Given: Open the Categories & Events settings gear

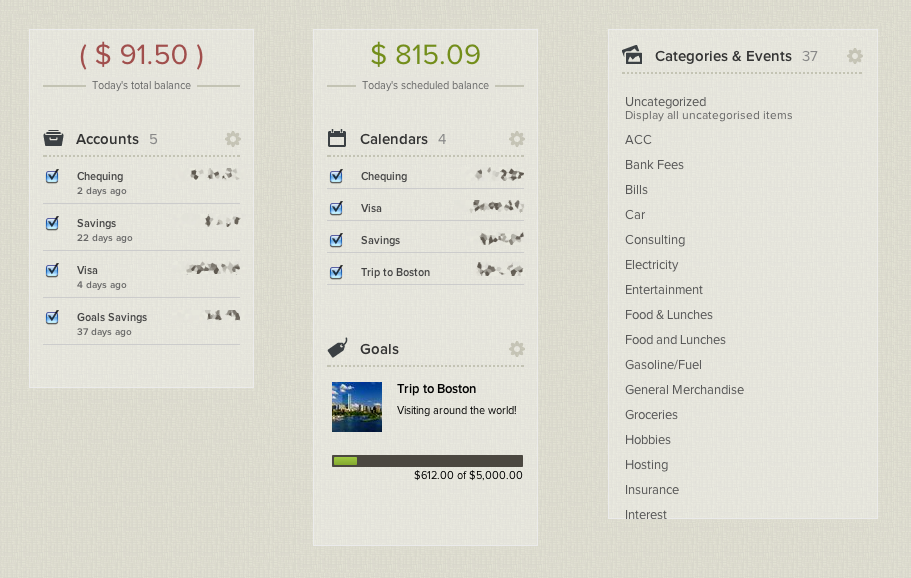Looking at the screenshot, I should (x=854, y=56).
